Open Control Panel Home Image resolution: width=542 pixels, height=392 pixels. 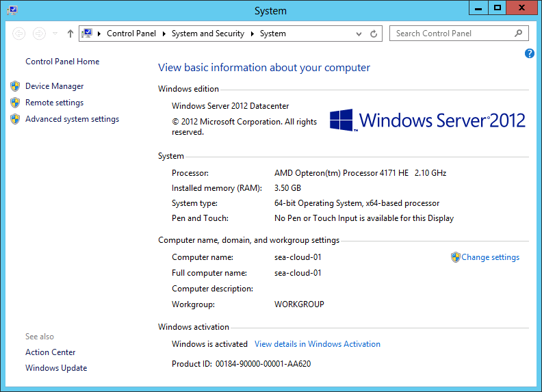tap(62, 62)
